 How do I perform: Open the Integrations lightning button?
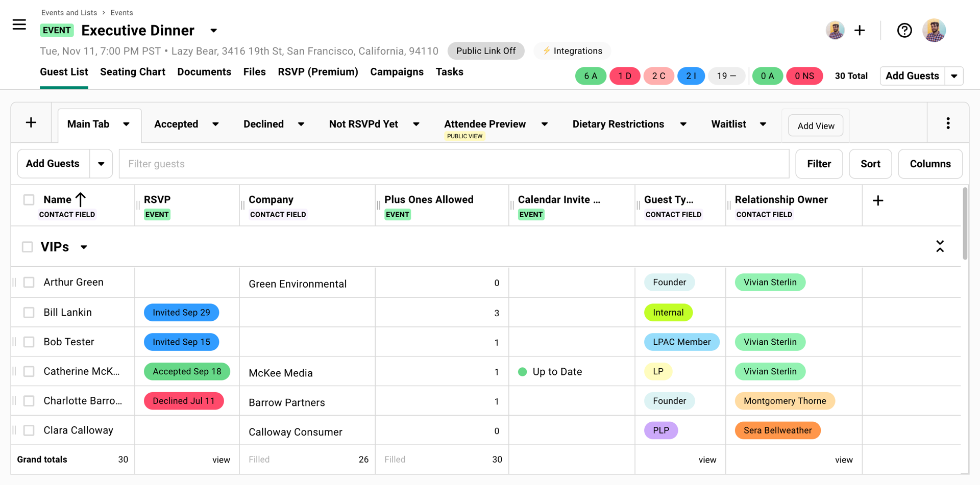[572, 51]
